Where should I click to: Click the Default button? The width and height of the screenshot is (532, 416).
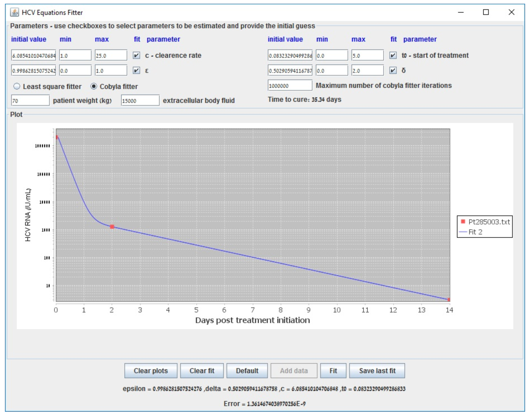247,371
